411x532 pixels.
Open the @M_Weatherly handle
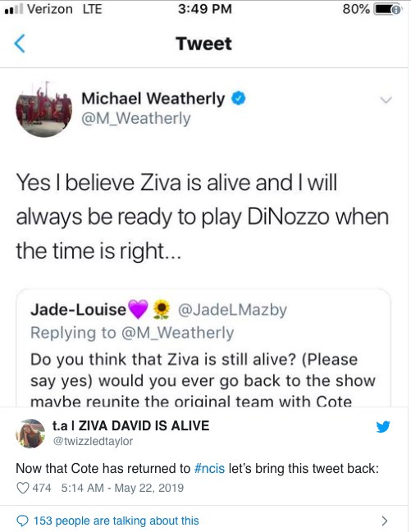pos(136,119)
